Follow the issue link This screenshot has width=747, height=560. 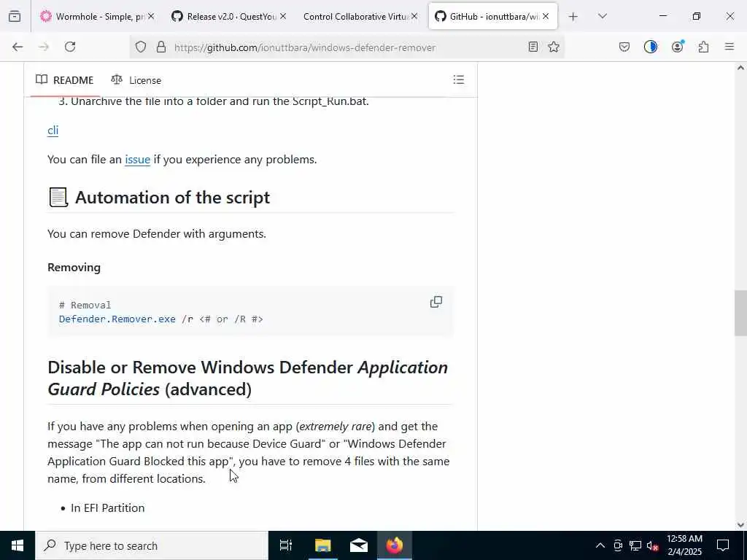(x=138, y=159)
